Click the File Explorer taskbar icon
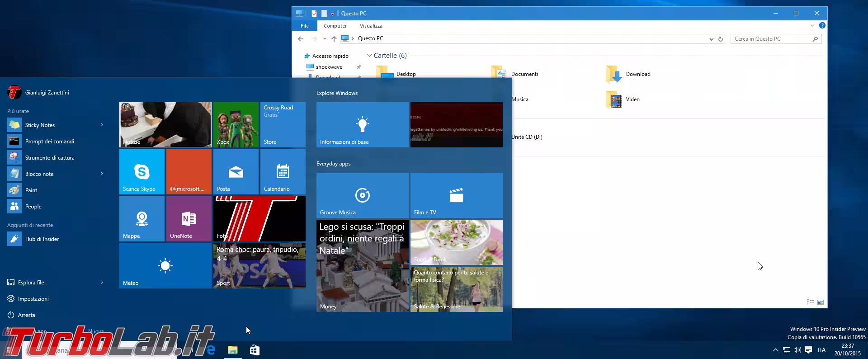This screenshot has height=359, width=868. click(232, 350)
